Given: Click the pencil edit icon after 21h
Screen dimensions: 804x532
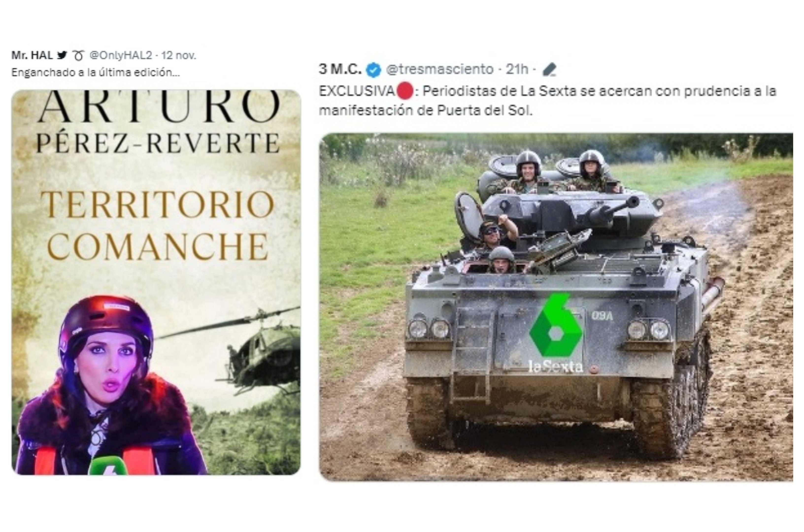Looking at the screenshot, I should [x=549, y=69].
